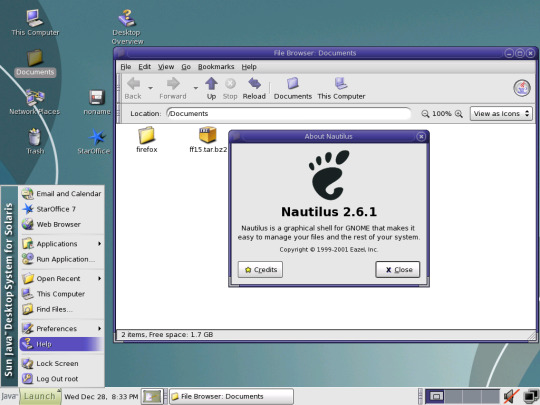
Task: Open the View as Icons dropdown
Action: (501, 114)
